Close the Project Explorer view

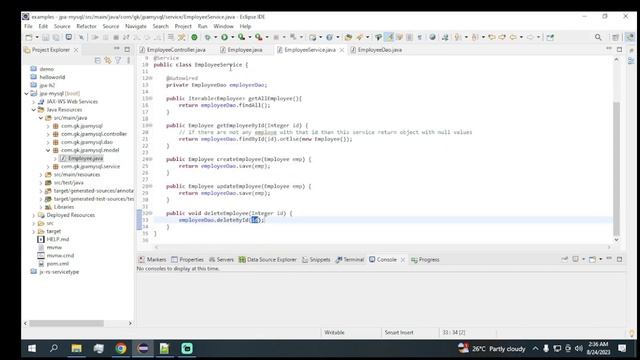point(76,50)
